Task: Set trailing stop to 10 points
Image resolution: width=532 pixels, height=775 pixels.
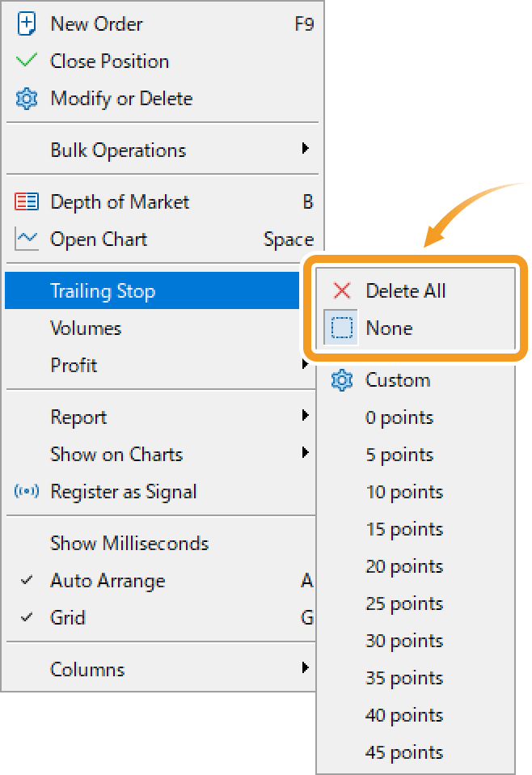Action: (404, 492)
